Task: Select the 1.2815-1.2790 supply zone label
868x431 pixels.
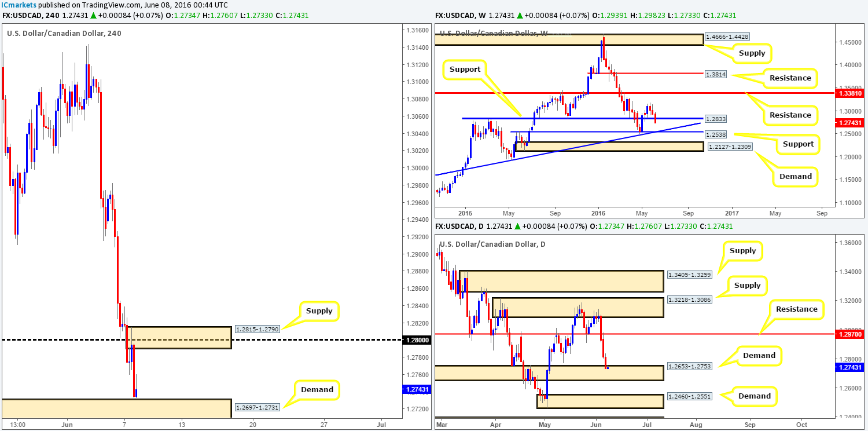Action: [x=257, y=329]
